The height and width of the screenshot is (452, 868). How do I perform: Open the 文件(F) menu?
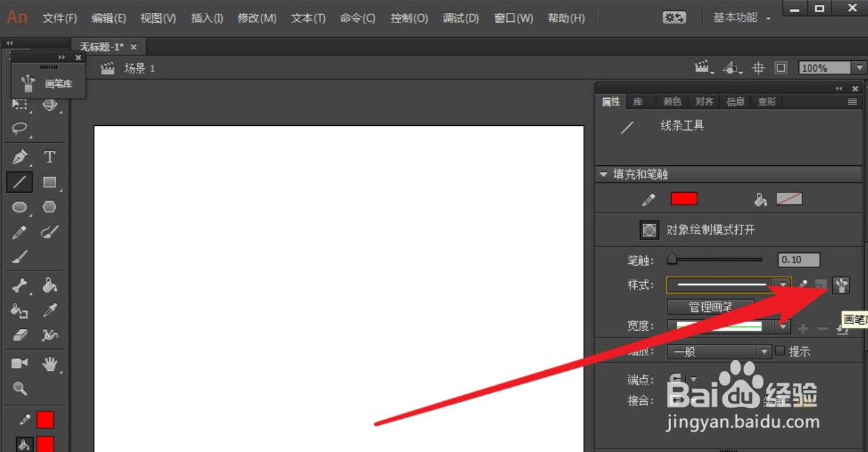coord(60,18)
